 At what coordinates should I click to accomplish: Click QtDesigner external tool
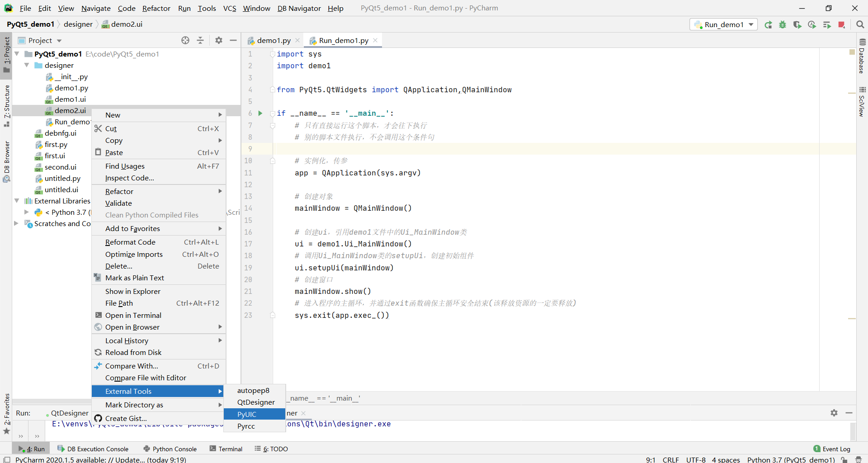(255, 402)
